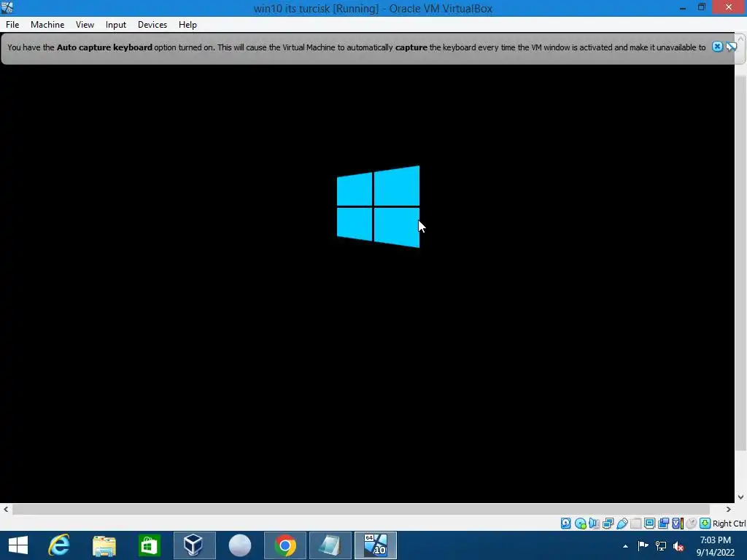Click the scroll left arrow
Image resolution: width=747 pixels, height=560 pixels.
[x=6, y=509]
